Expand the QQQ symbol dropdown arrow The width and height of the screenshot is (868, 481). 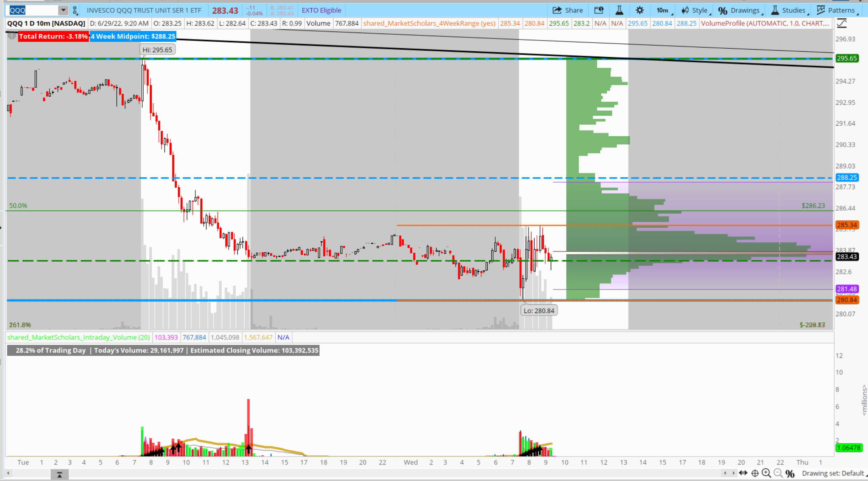[63, 10]
